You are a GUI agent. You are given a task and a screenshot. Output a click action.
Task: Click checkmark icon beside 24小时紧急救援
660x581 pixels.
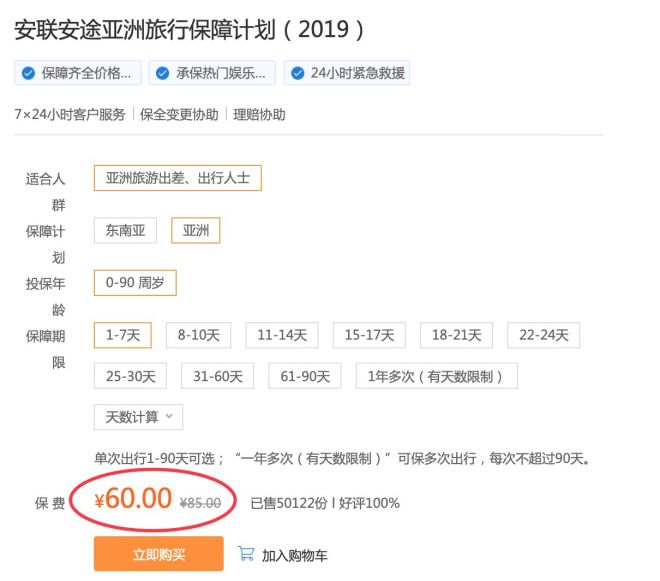click(298, 73)
